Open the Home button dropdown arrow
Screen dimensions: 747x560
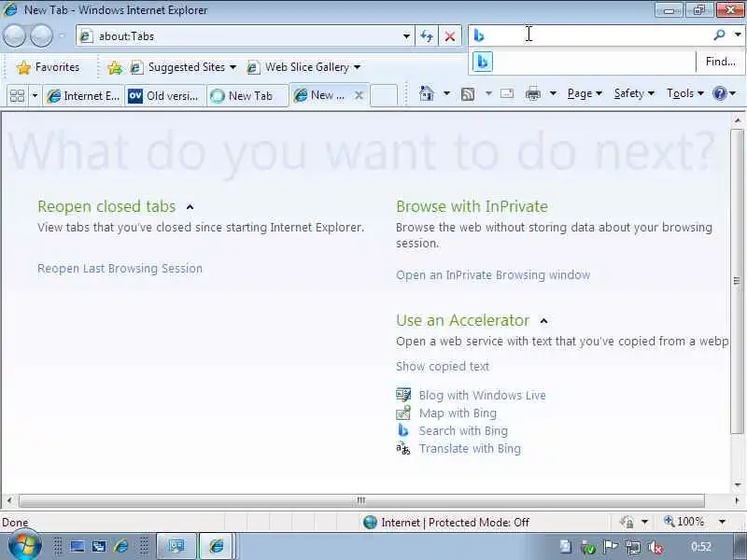(x=446, y=93)
